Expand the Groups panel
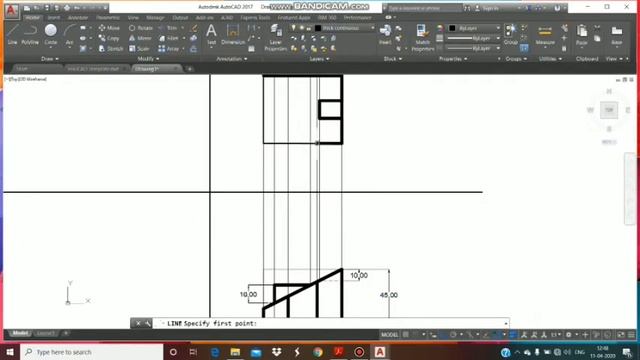The image size is (640, 360). tap(516, 59)
